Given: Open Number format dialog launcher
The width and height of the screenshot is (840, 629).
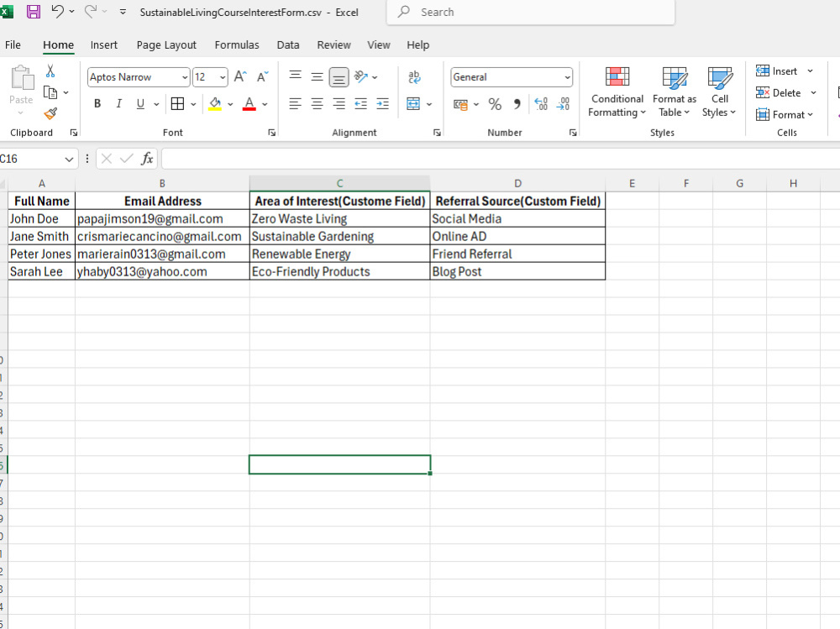Looking at the screenshot, I should pyautogui.click(x=573, y=133).
